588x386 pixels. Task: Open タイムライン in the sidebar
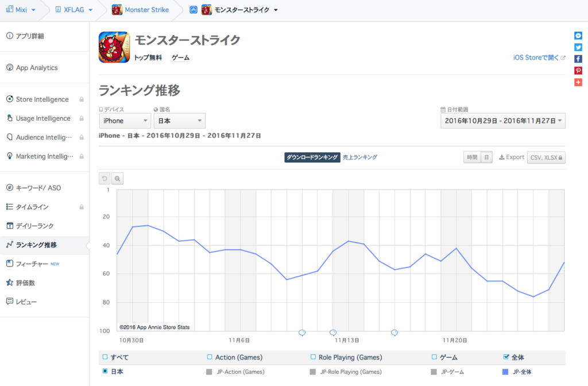(32, 207)
